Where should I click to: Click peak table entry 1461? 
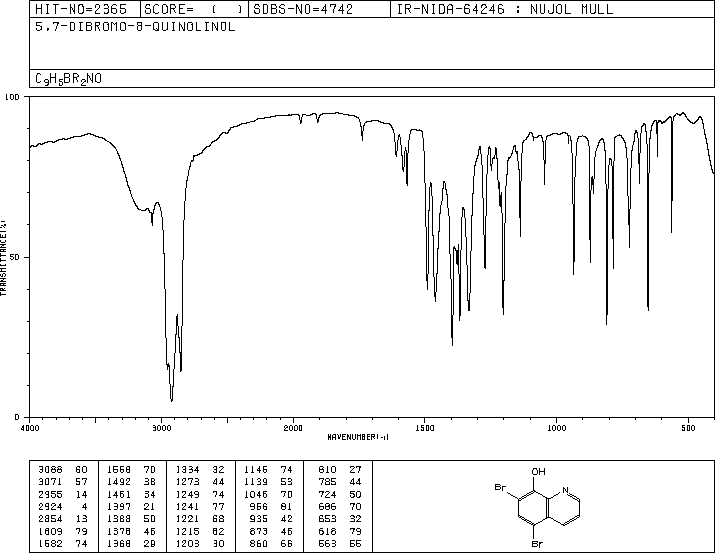[x=131, y=494]
